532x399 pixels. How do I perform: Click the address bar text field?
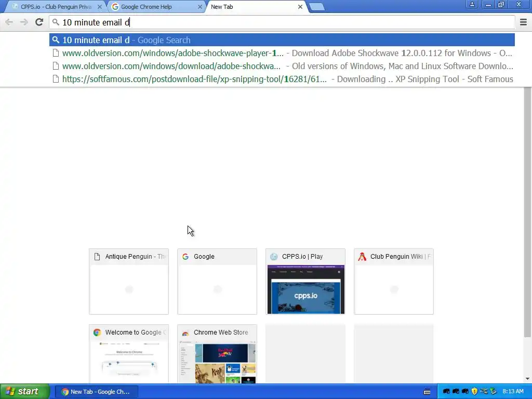282,22
